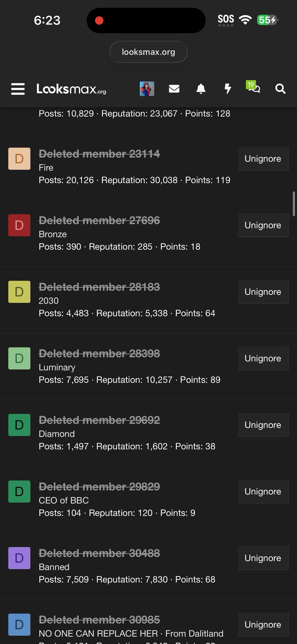Screen dimensions: 297x644
Task: Open the notifications bell
Action: coord(201,89)
